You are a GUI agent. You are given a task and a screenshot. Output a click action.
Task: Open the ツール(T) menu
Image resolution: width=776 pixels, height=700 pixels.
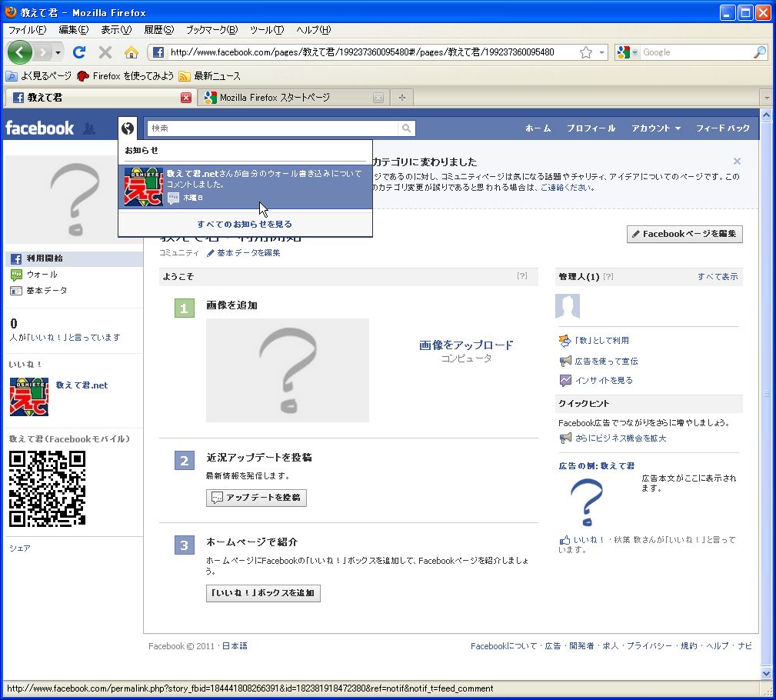pyautogui.click(x=267, y=30)
